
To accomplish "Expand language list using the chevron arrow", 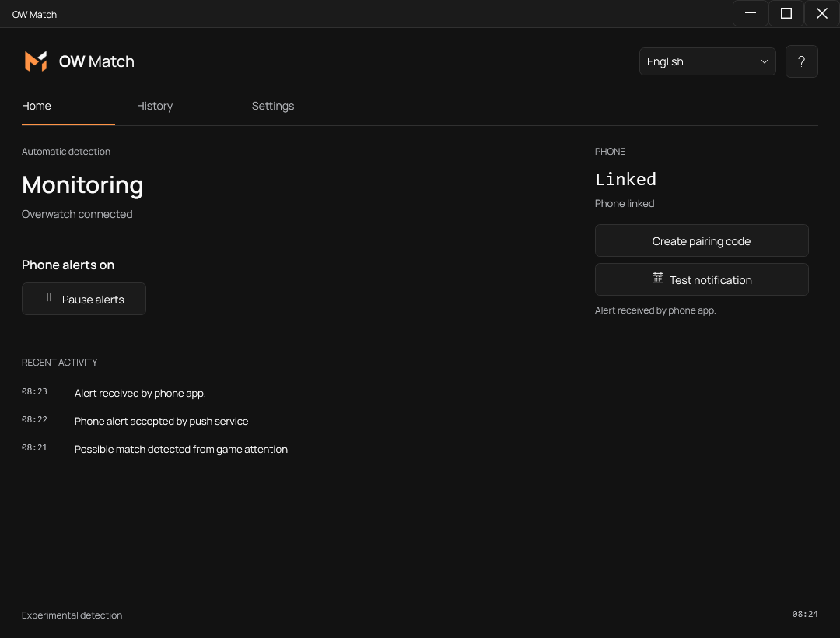I will [764, 61].
